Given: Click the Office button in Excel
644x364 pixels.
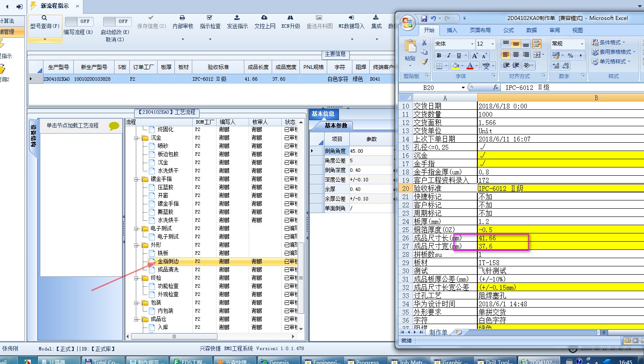Looking at the screenshot, I should tap(408, 23).
